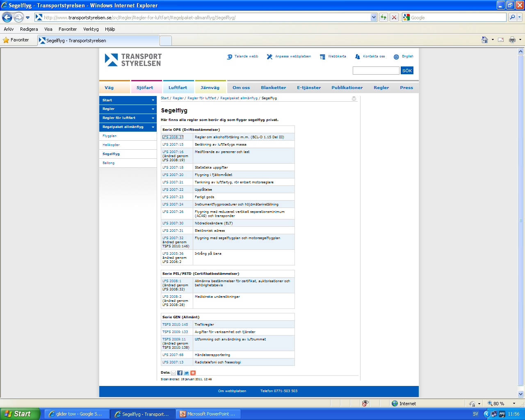The height and width of the screenshot is (420, 525).
Task: Open the Hjälp menu
Action: click(110, 29)
